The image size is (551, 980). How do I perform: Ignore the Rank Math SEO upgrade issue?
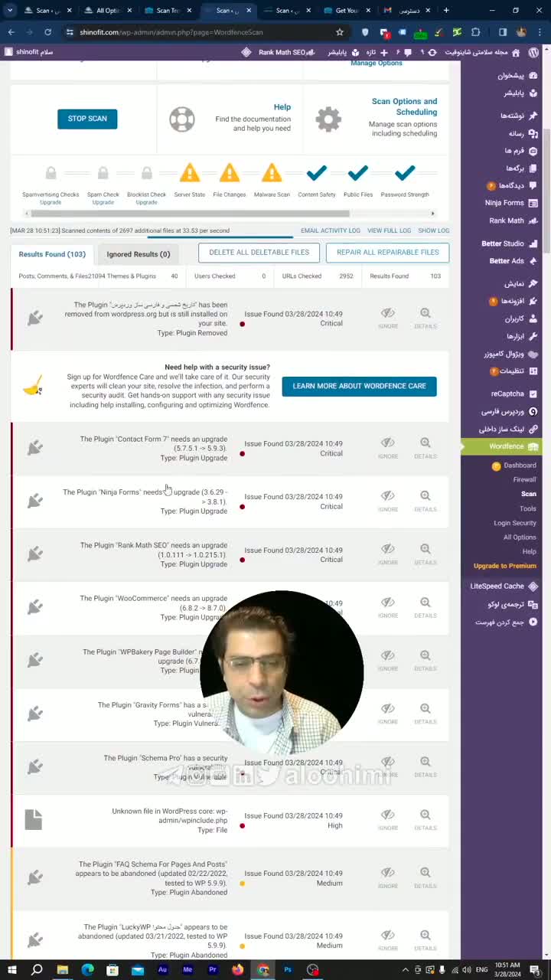[388, 553]
